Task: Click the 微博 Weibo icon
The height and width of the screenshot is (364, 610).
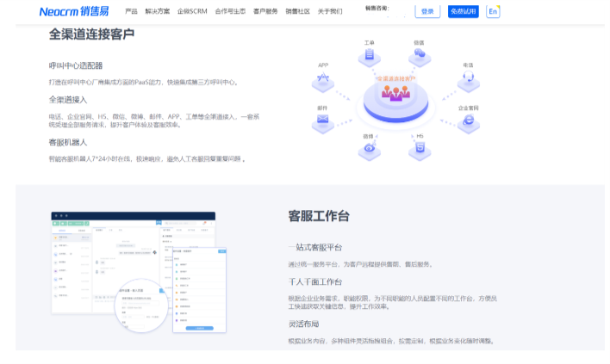Action: tap(369, 147)
